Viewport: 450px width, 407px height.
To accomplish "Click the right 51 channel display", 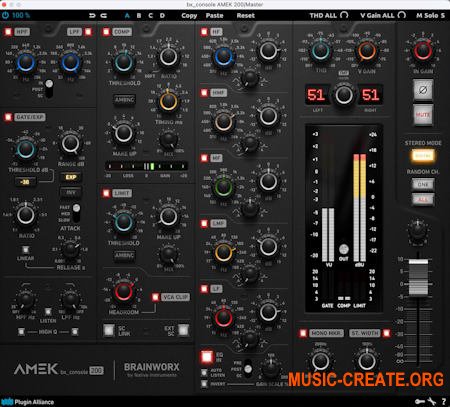I will [370, 95].
